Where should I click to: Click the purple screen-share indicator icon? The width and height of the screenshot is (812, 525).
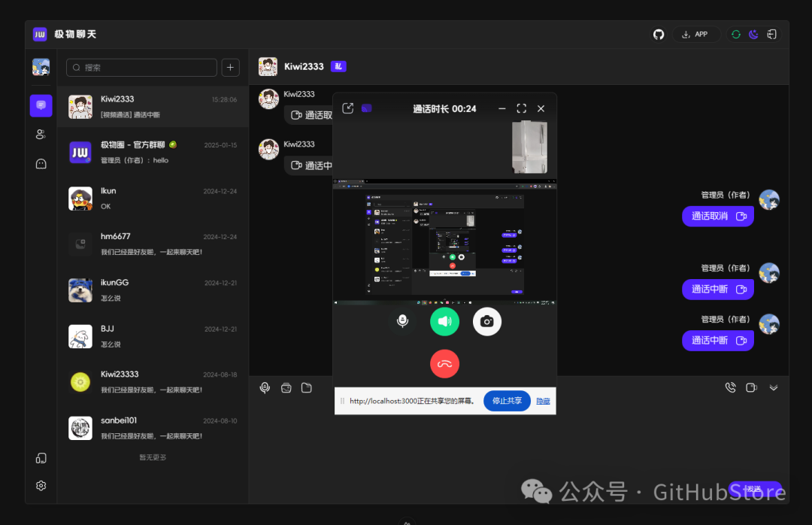point(367,108)
